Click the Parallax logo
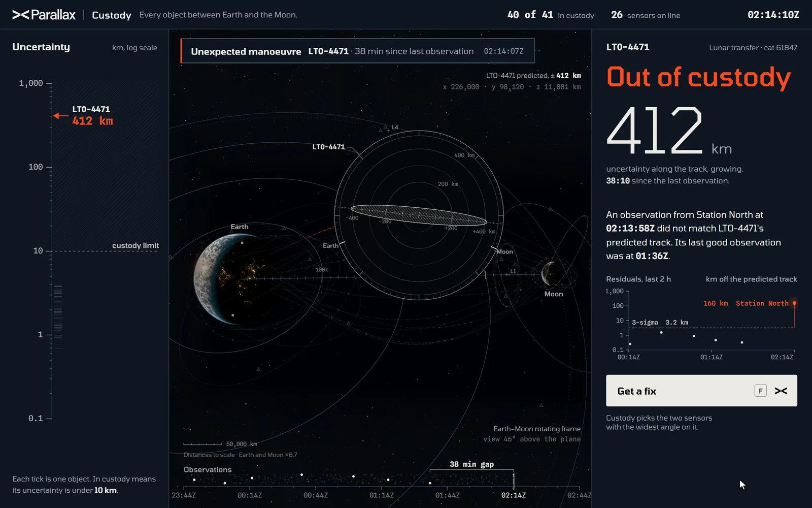This screenshot has height=508, width=812. pos(44,15)
